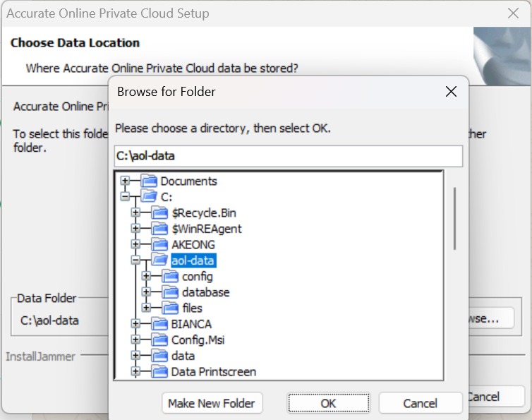Click the AKEONG folder icon
The width and height of the screenshot is (532, 420).
tap(159, 244)
